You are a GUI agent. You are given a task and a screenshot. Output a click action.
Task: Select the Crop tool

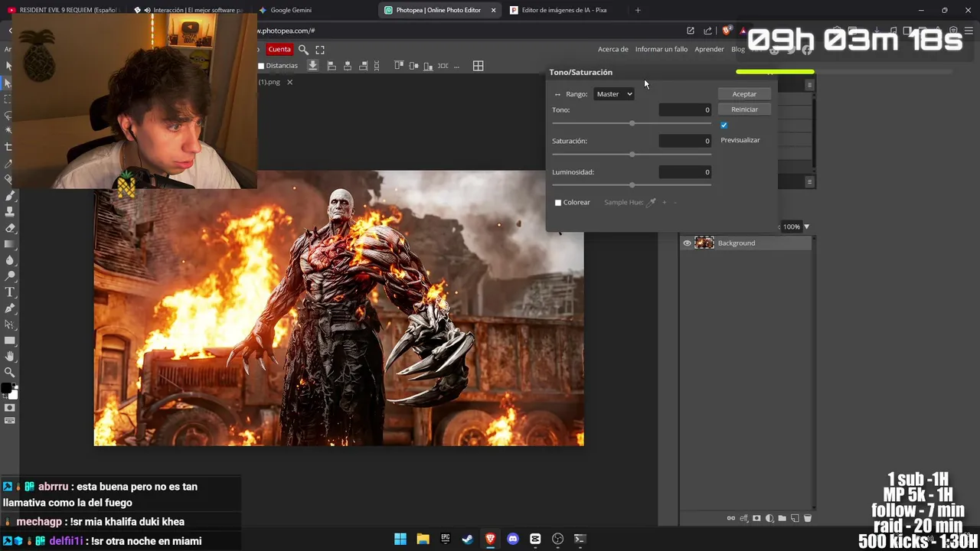tap(9, 147)
